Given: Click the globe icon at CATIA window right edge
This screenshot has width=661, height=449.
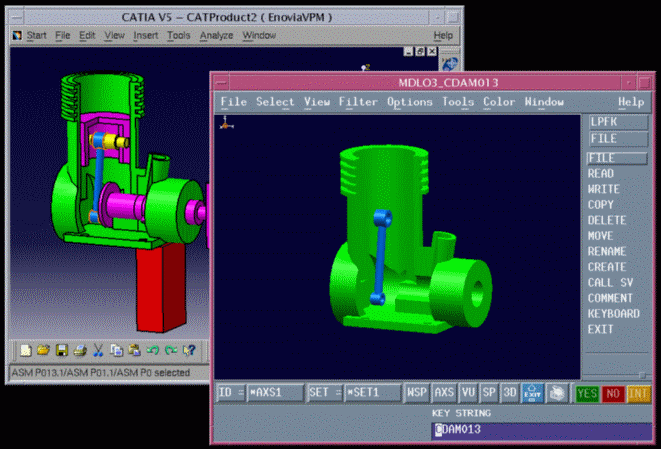Looking at the screenshot, I should pyautogui.click(x=450, y=64).
